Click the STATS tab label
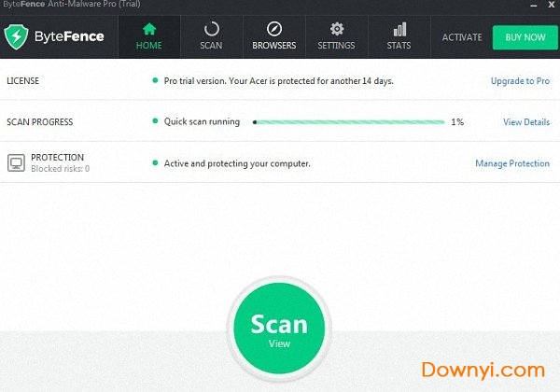The height and width of the screenshot is (392, 560). (x=399, y=46)
